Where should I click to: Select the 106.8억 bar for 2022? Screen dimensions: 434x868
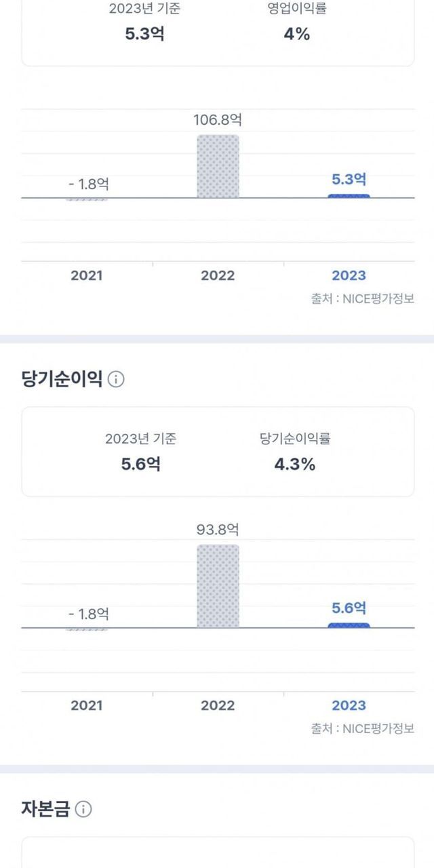[x=218, y=166]
